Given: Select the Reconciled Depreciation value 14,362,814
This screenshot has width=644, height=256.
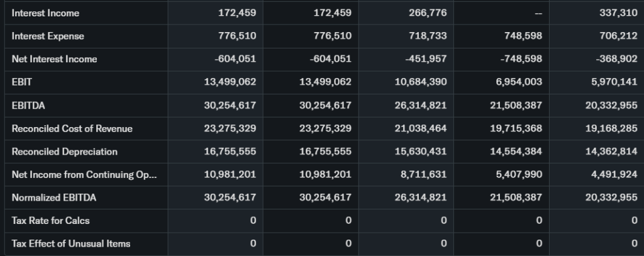Looking at the screenshot, I should tap(611, 152).
